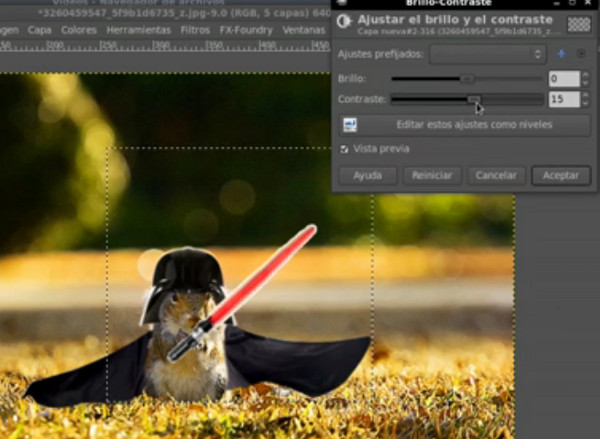This screenshot has height=439, width=600.
Task: Open the Herramientas menu
Action: (x=140, y=30)
